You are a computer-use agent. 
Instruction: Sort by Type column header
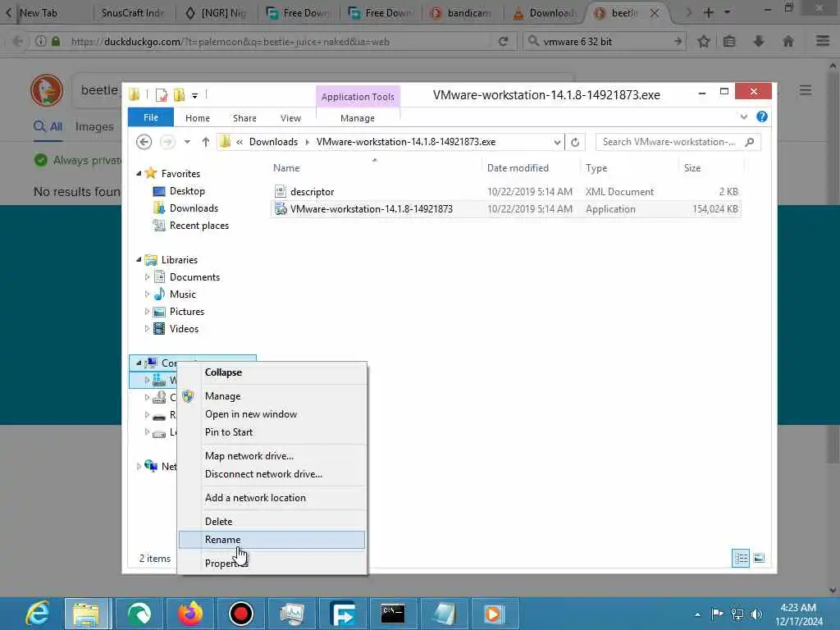pos(596,167)
